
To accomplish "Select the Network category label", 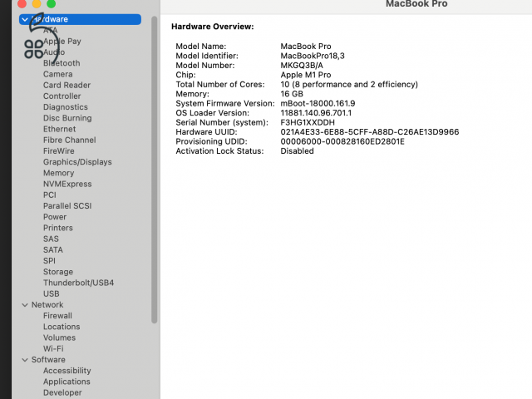I will (47, 305).
